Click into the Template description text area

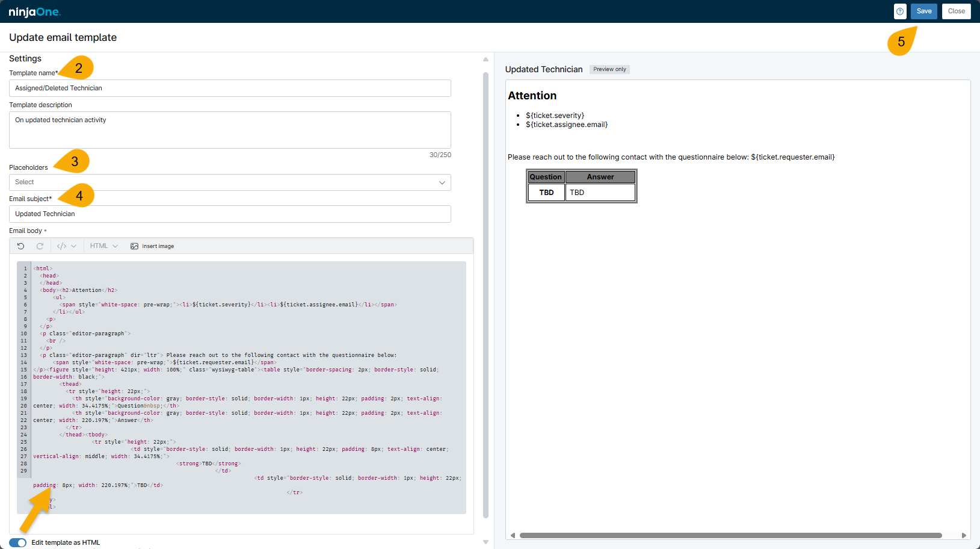coord(230,130)
